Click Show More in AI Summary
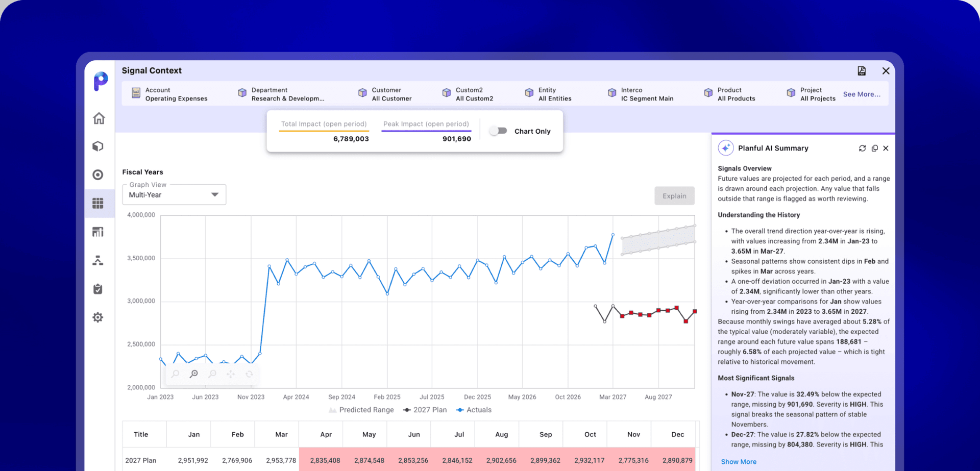980x471 pixels. 739,462
